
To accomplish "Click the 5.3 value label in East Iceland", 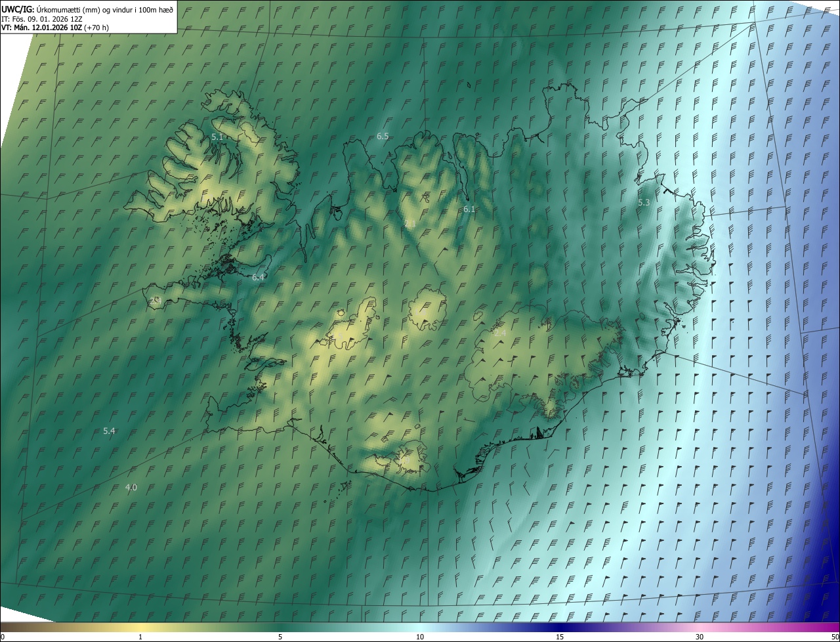I will point(644,202).
